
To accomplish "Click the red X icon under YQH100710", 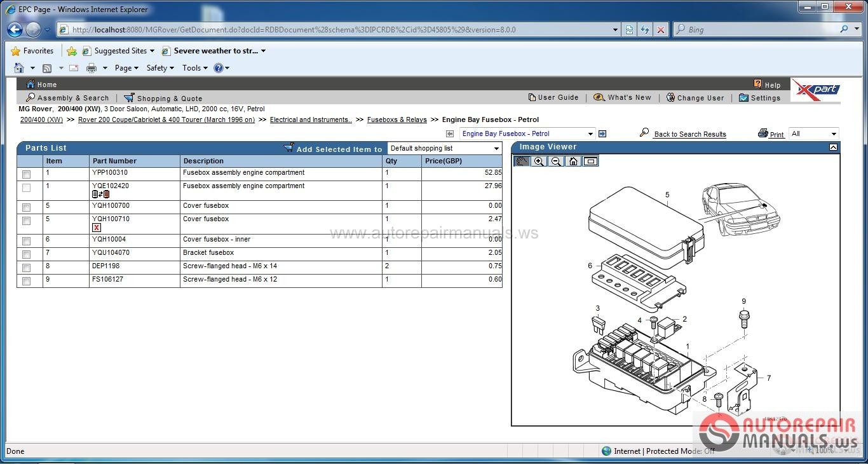I will click(97, 228).
